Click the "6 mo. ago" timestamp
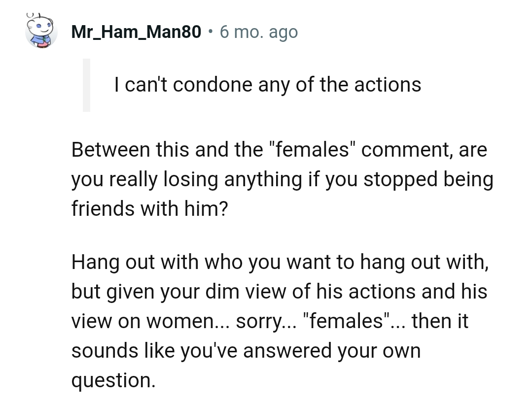The height and width of the screenshot is (404, 532). click(259, 33)
